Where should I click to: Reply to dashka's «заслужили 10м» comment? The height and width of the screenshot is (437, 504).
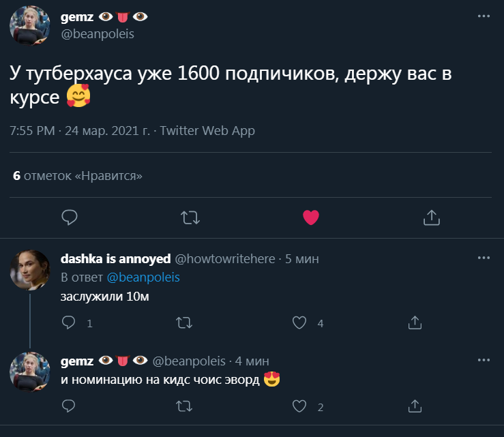pos(69,322)
